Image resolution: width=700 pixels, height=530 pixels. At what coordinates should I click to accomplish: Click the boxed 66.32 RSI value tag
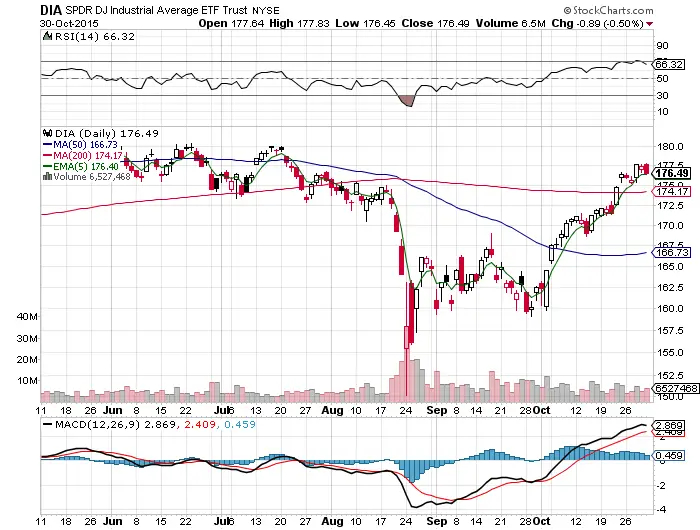click(668, 64)
